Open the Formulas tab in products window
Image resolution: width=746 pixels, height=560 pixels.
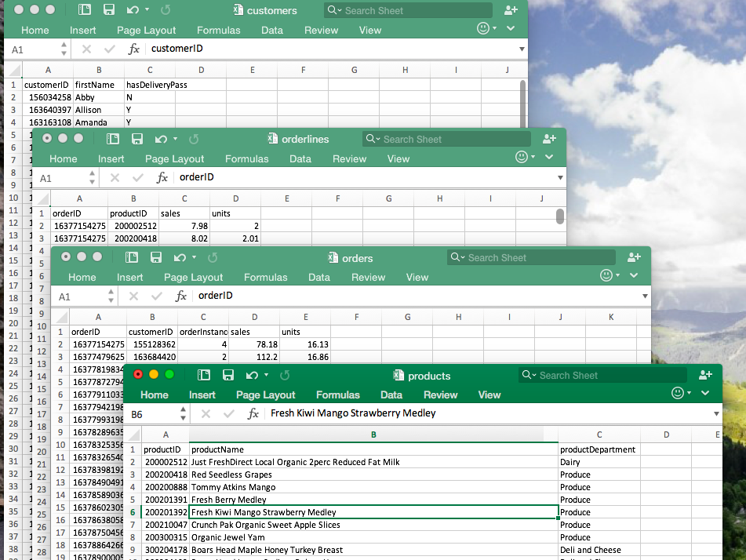pos(338,395)
